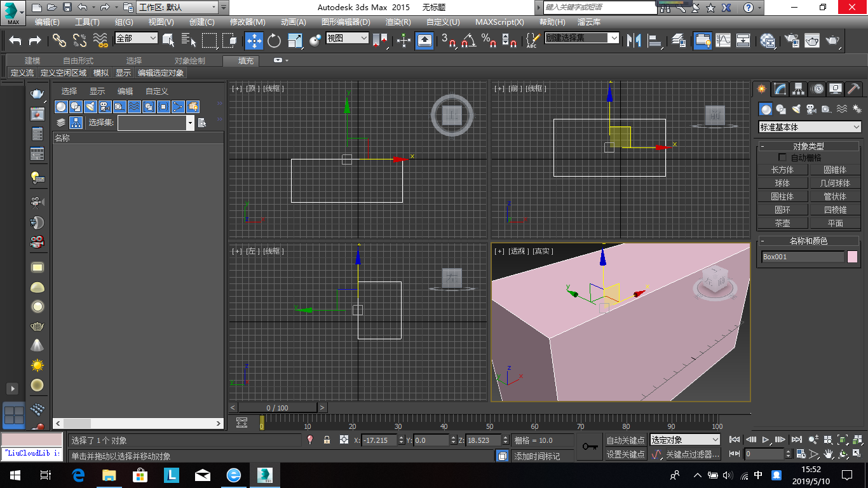This screenshot has width=868, height=488.
Task: Open the 编辑(E) menu
Action: tap(47, 22)
